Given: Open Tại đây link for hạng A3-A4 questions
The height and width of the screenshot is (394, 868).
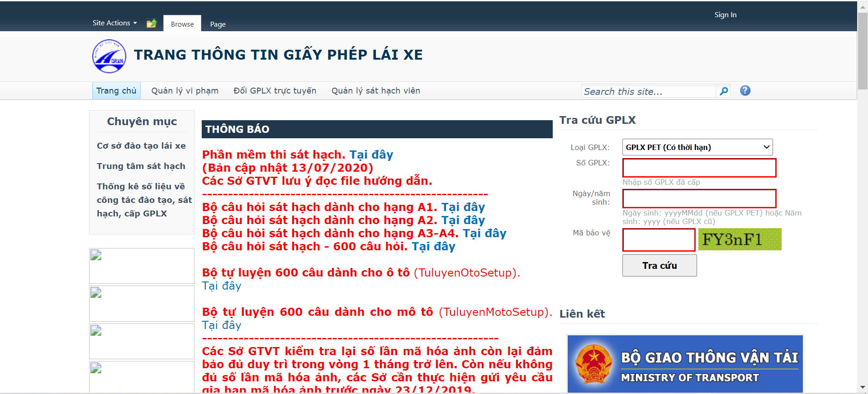Looking at the screenshot, I should pos(484,234).
